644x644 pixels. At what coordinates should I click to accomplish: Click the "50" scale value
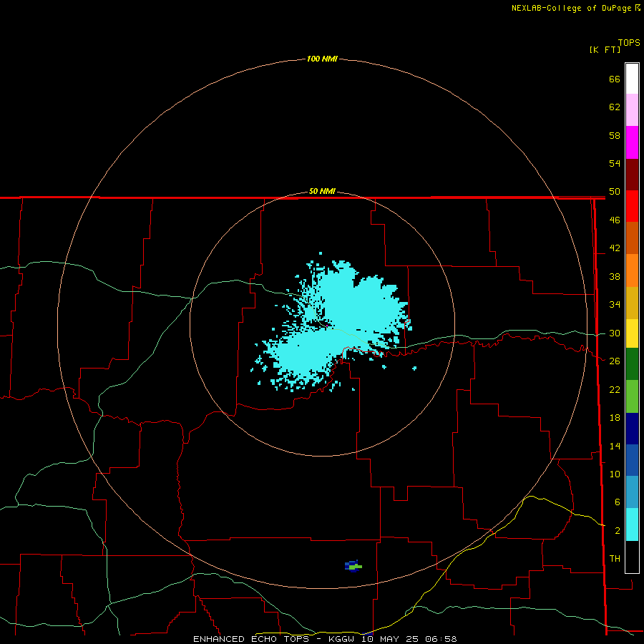[x=615, y=192]
